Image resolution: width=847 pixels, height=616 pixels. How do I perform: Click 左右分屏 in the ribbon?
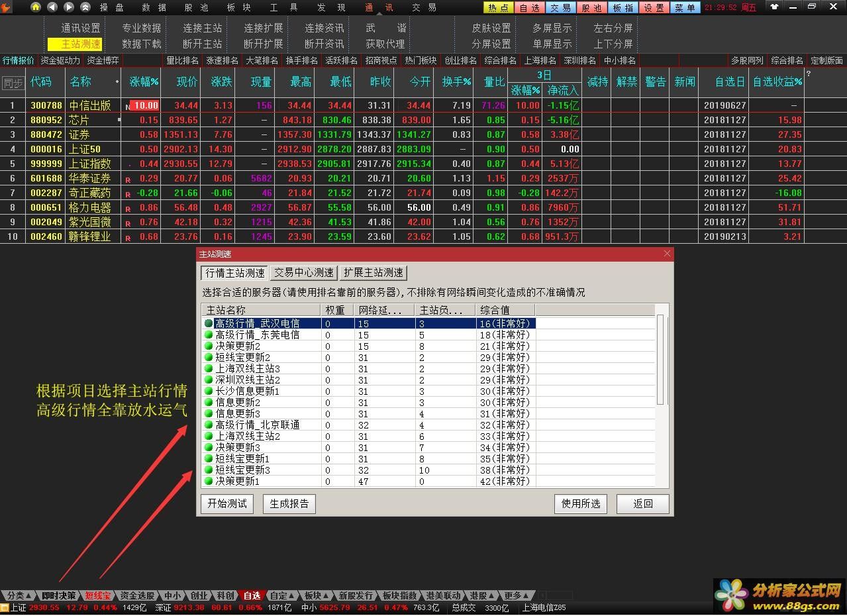tap(613, 28)
